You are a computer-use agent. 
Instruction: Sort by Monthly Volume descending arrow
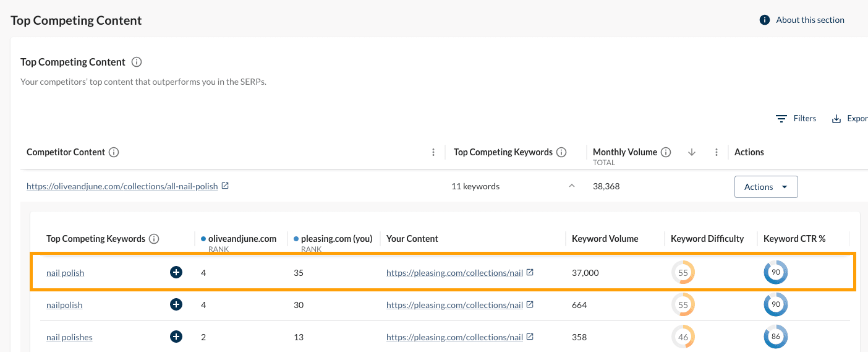692,152
